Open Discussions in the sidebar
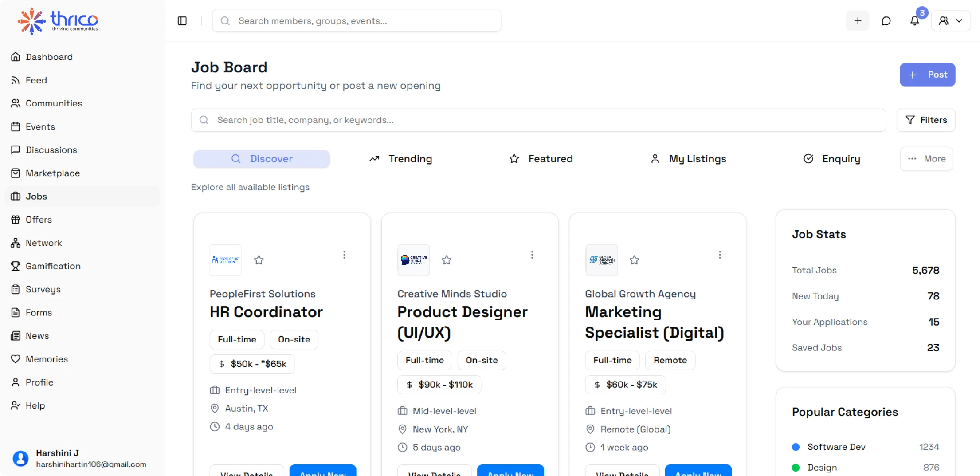980x476 pixels. point(82,150)
